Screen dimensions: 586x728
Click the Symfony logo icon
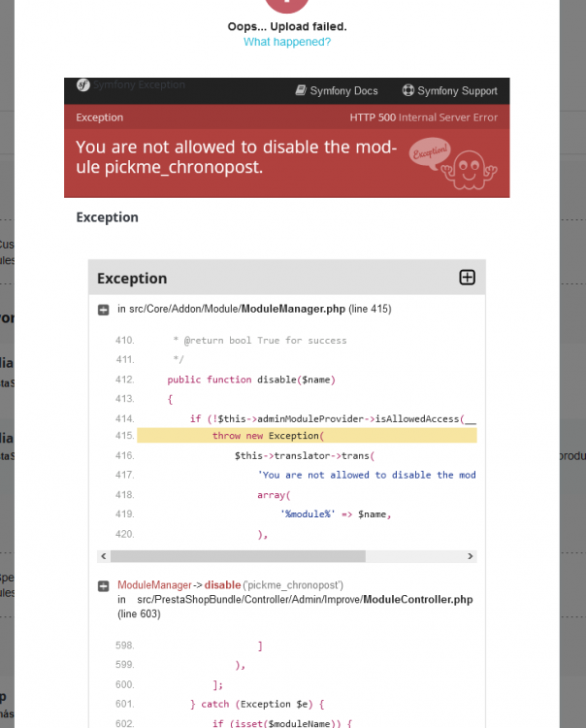pyautogui.click(x=83, y=85)
